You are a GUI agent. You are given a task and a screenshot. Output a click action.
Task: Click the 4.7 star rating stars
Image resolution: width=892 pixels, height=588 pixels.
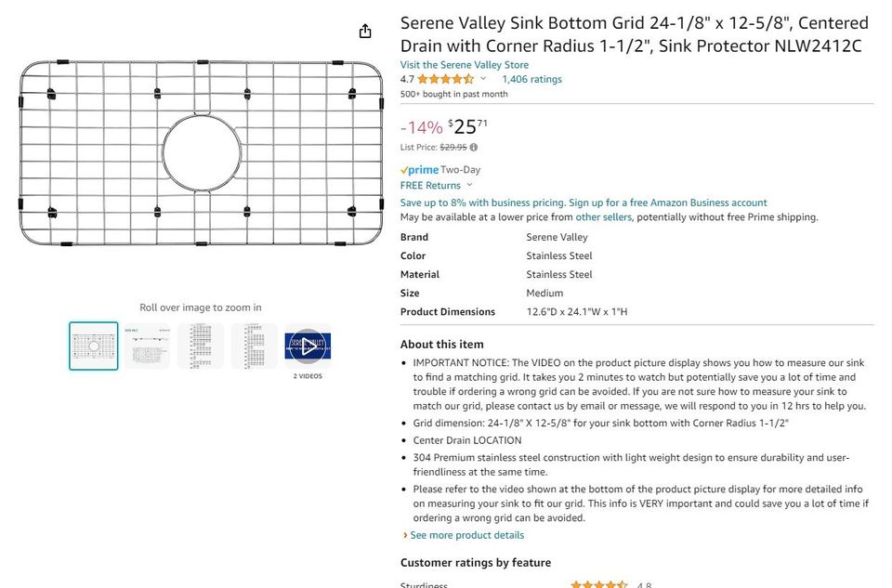point(446,79)
